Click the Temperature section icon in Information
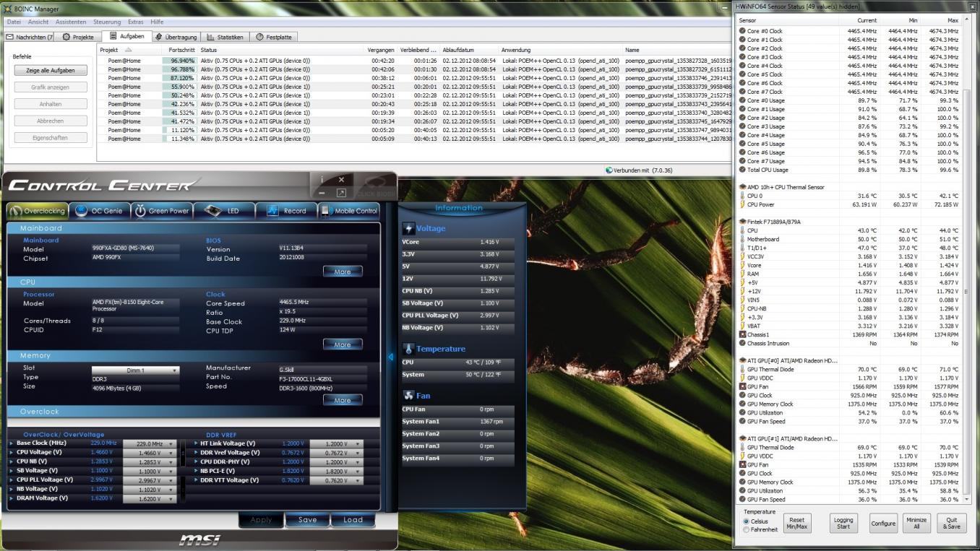This screenshot has width=980, height=551. (x=409, y=349)
